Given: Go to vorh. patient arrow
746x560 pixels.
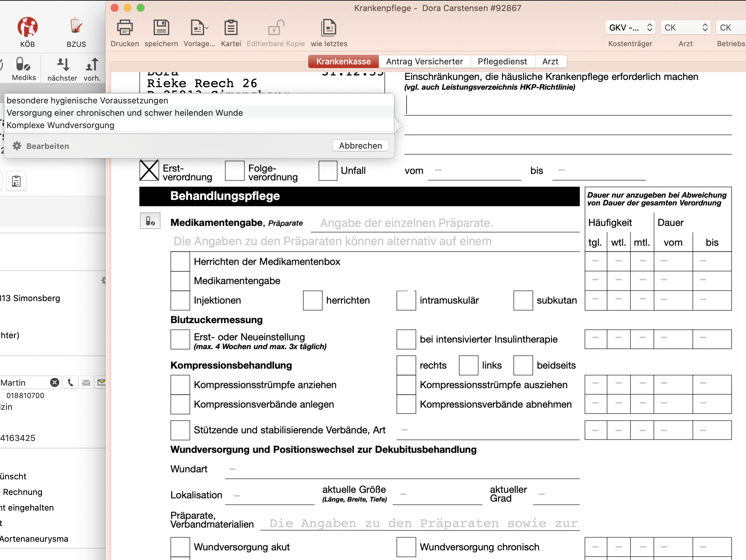Looking at the screenshot, I should [92, 64].
